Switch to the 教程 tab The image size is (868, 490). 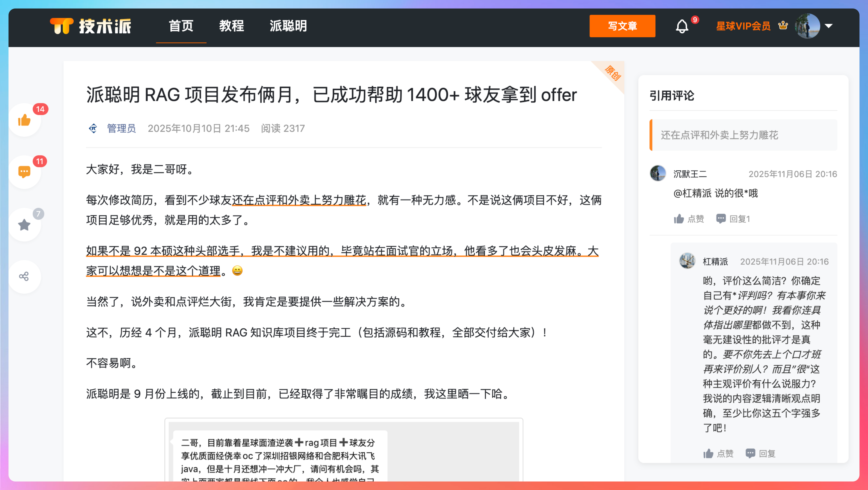click(x=231, y=26)
